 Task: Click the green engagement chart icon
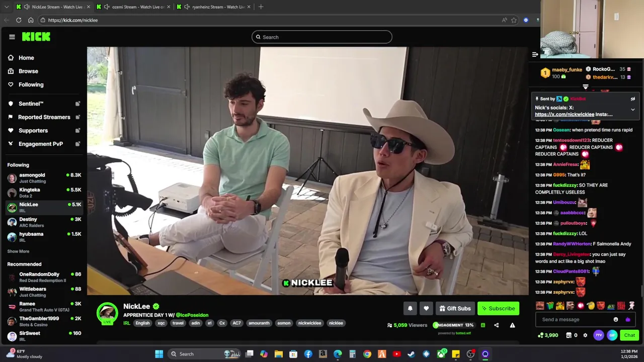pos(482,325)
